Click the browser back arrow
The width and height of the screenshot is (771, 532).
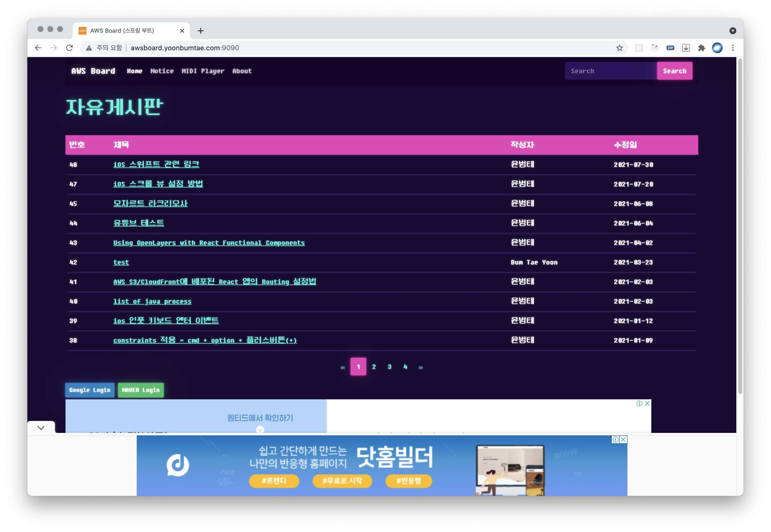[x=38, y=48]
